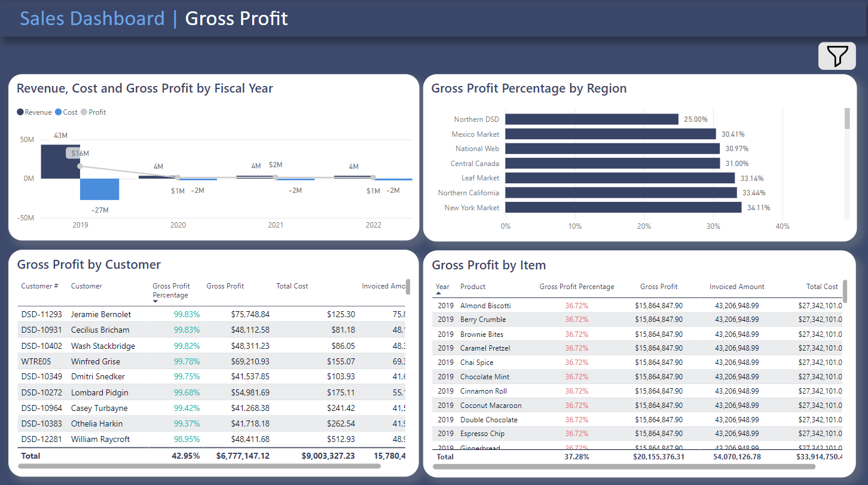Click the region chart vertical scrollbar
Viewport: 868px width, 485px height.
pos(846,118)
